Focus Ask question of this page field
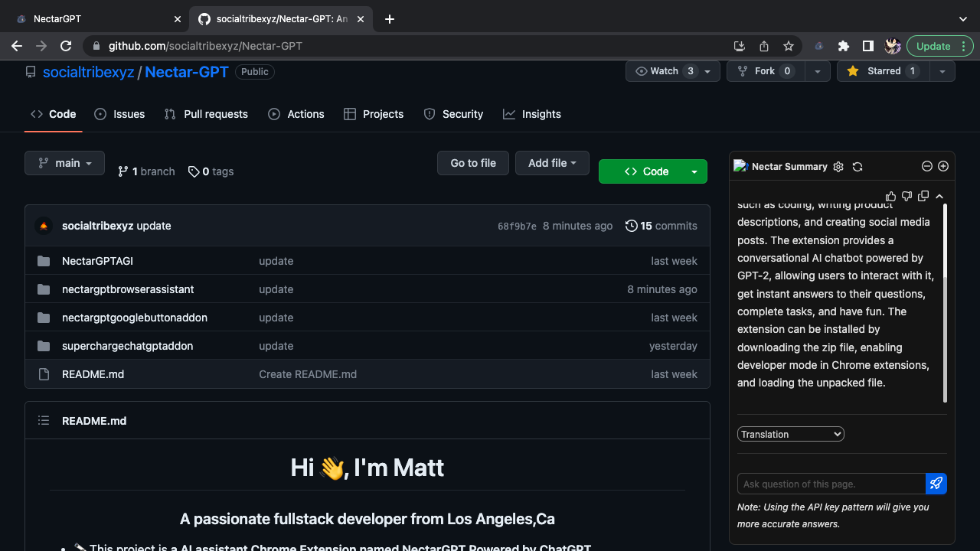 click(831, 484)
